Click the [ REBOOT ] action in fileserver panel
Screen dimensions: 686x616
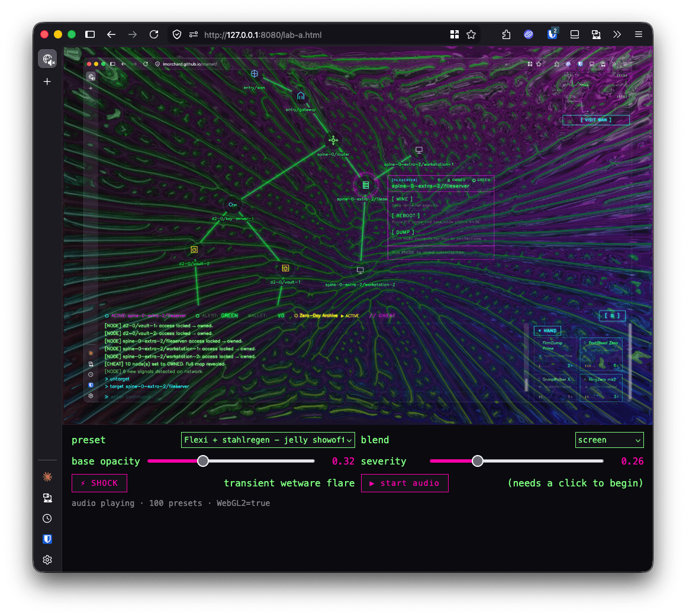(405, 215)
